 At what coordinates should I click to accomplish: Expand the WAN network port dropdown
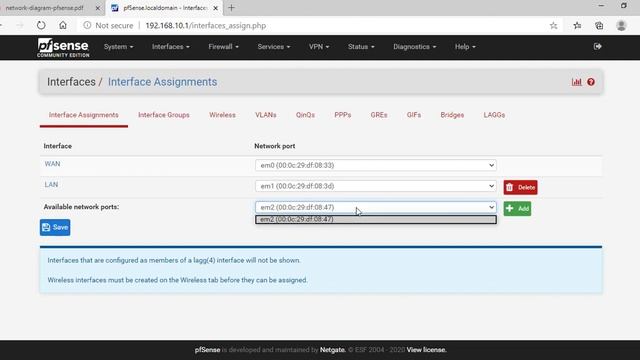tap(376, 165)
